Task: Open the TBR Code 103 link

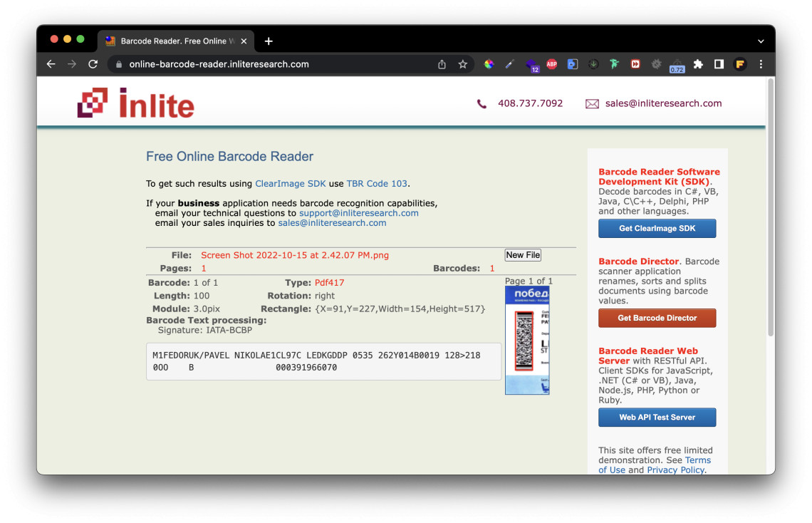Action: tap(377, 184)
